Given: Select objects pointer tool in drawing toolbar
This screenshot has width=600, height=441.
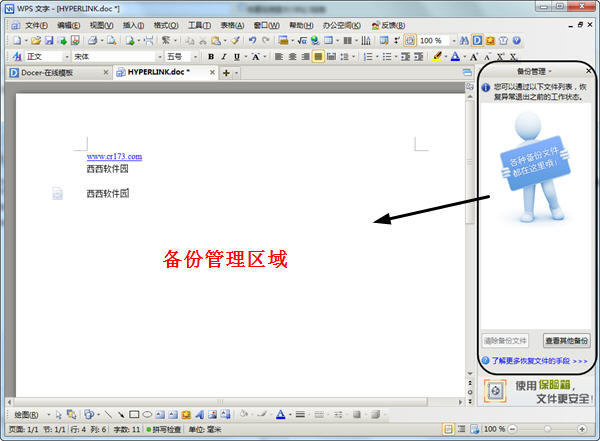Looking at the screenshot, I should click(59, 415).
